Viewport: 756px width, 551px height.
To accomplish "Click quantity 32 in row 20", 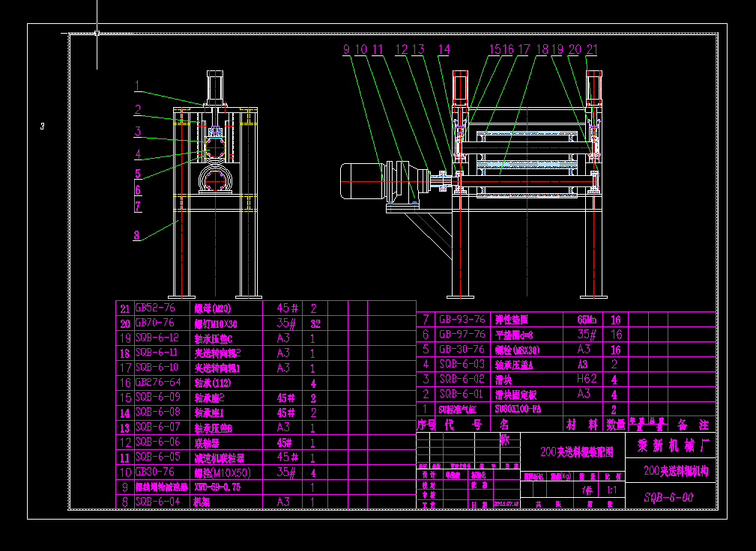I will pyautogui.click(x=315, y=323).
